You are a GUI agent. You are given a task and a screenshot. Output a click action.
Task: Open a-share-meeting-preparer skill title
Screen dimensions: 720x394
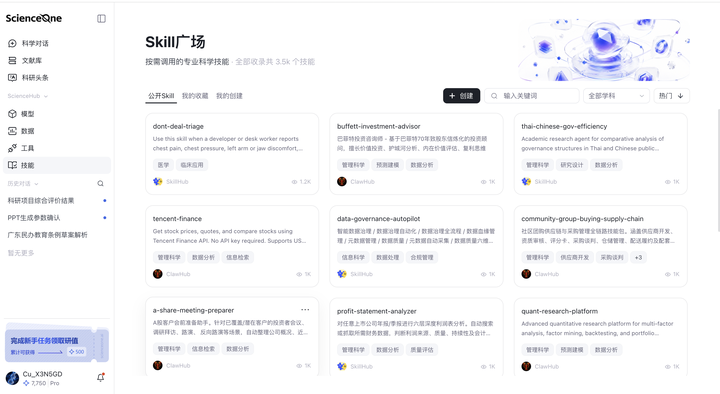(193, 310)
